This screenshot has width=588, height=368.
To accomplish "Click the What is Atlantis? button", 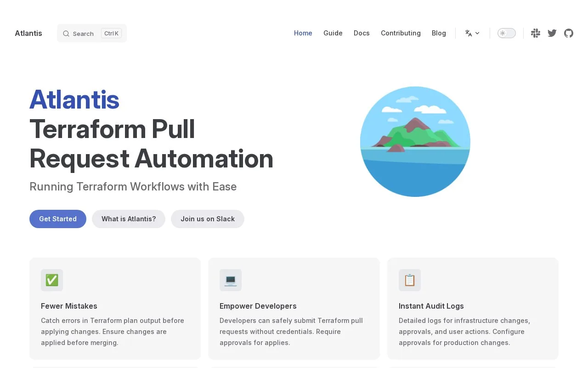I will 129,219.
